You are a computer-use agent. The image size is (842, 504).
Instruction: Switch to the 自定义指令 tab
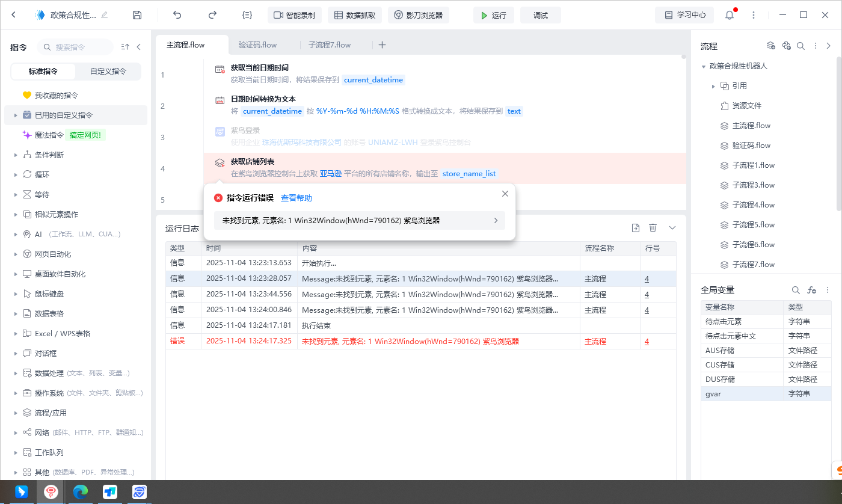(108, 71)
